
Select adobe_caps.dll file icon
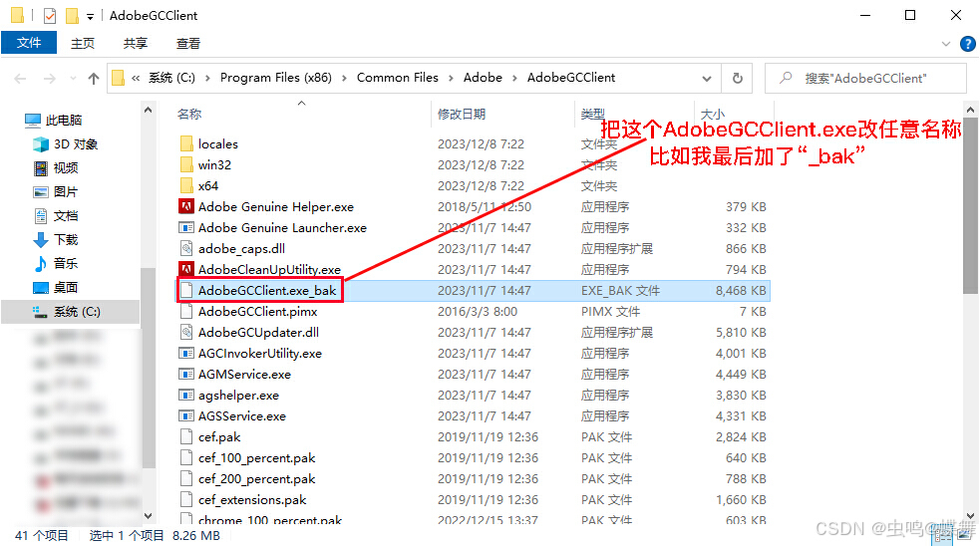[x=186, y=249]
